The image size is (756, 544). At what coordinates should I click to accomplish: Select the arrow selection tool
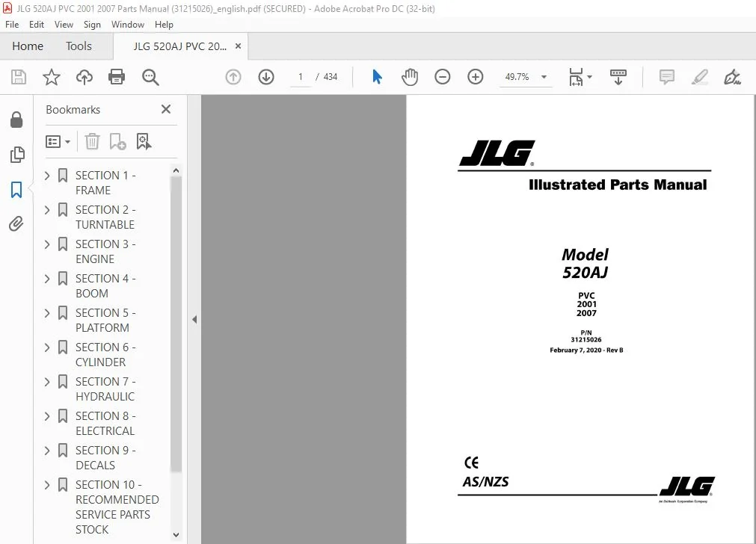[377, 77]
